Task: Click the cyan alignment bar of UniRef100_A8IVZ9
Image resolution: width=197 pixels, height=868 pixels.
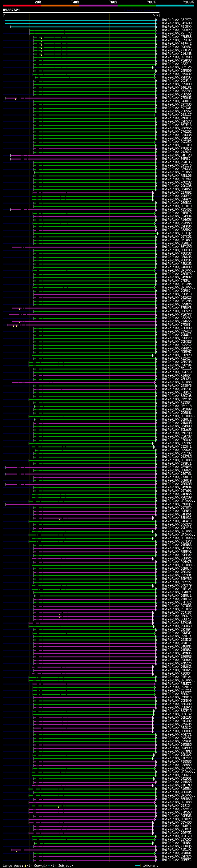Action: click(81, 20)
